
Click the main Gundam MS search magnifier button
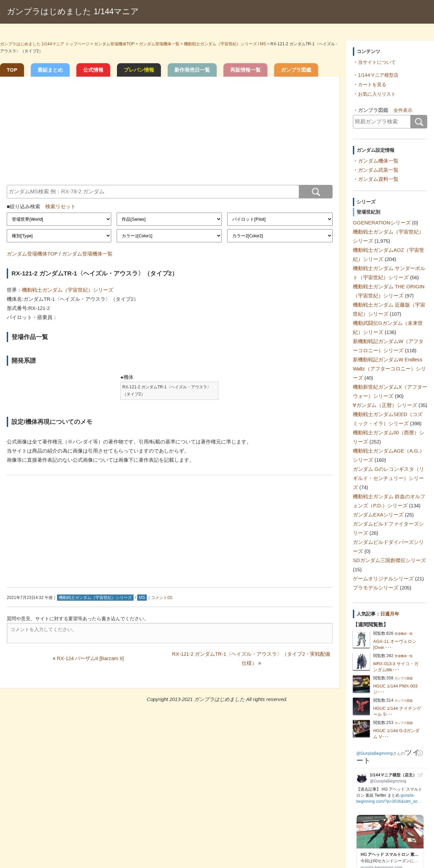(316, 192)
